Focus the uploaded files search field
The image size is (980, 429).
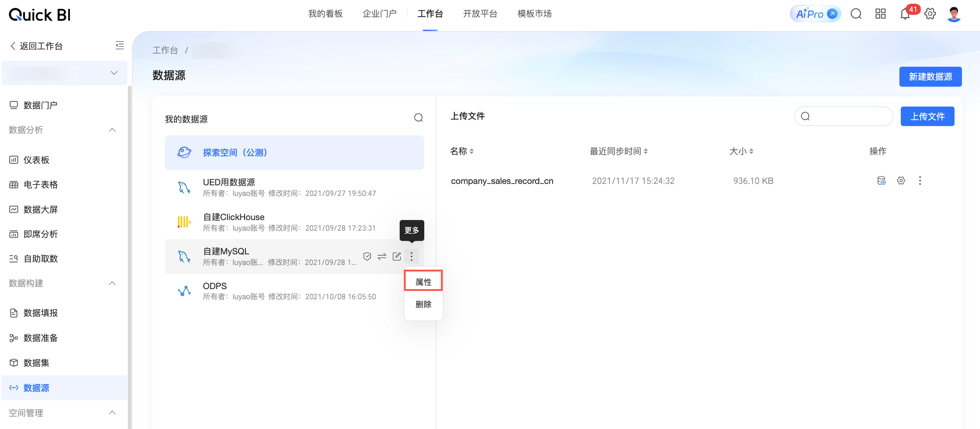(844, 116)
